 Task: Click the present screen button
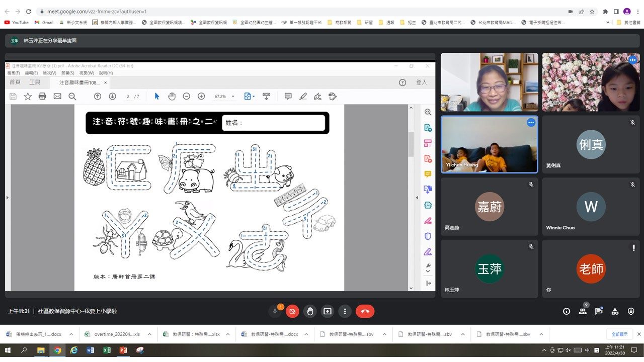[x=328, y=311]
